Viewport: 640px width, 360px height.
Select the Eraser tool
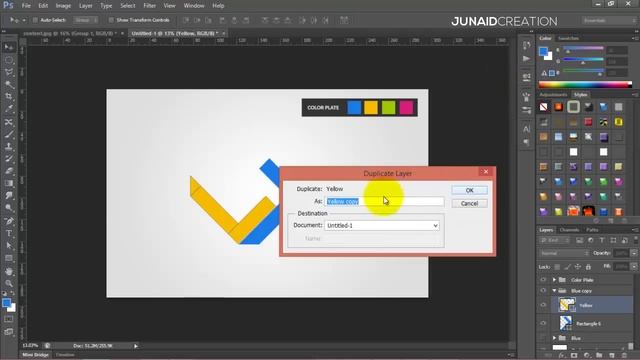click(9, 171)
